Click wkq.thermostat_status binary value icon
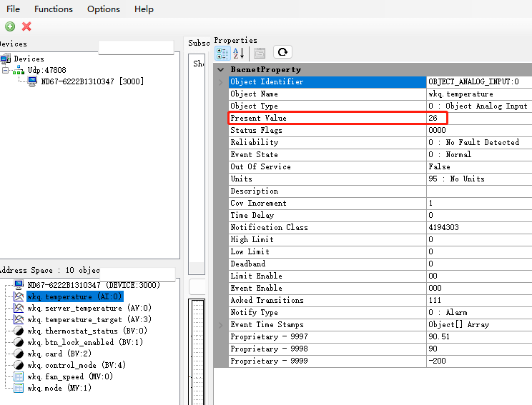Screen dimensions: 532x405 19,331
